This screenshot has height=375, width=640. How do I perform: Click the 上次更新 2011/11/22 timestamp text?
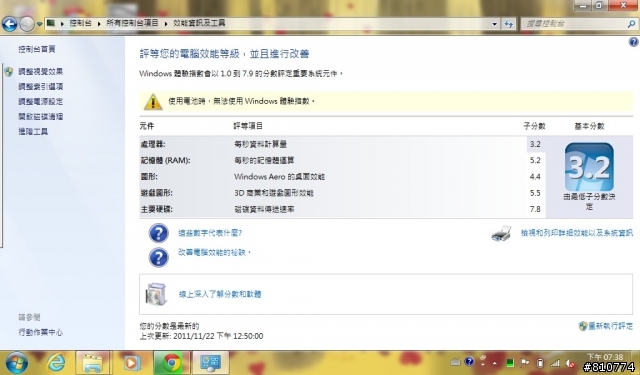(201, 336)
